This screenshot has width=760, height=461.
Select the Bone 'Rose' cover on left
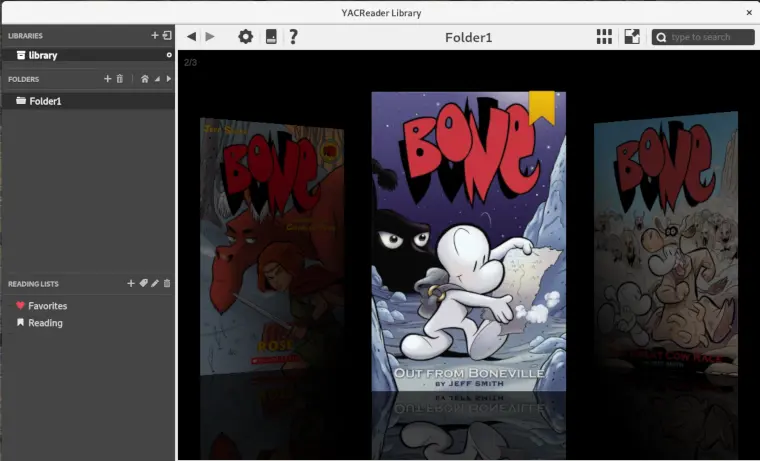click(272, 247)
